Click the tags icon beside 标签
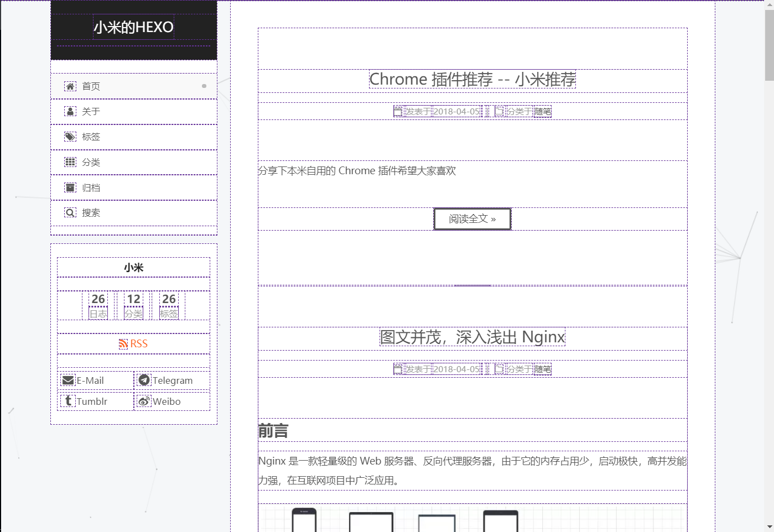The width and height of the screenshot is (774, 532). click(70, 137)
